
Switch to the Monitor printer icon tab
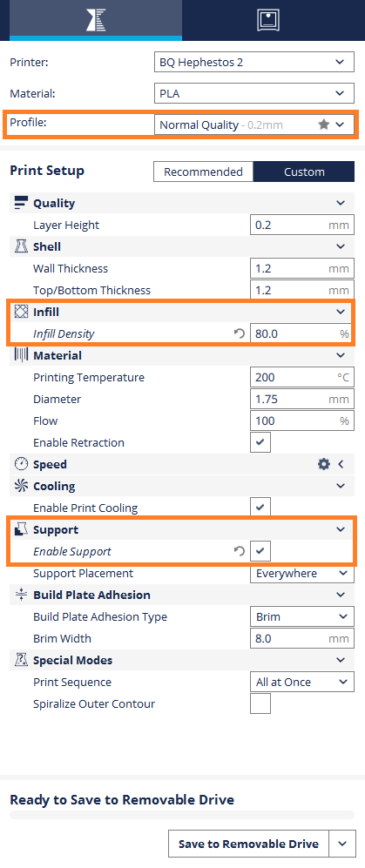(x=268, y=20)
